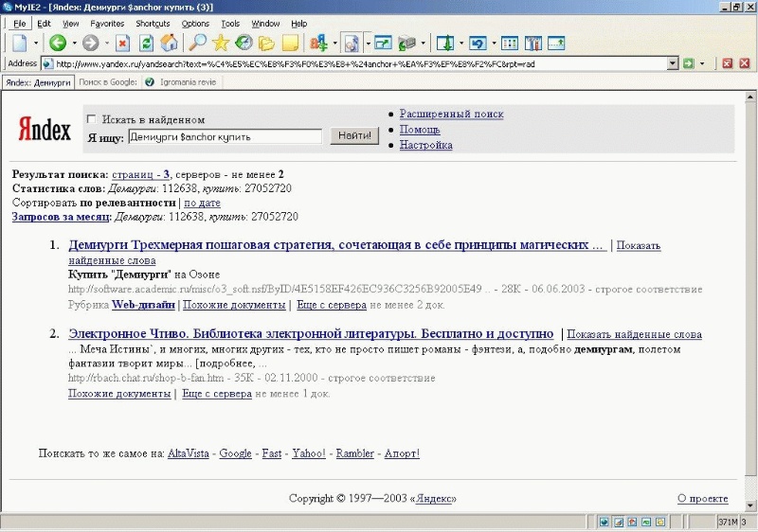Image resolution: width=758 pixels, height=532 pixels.
Task: Open the dropdown arrow beside New page icon
Action: [x=36, y=44]
